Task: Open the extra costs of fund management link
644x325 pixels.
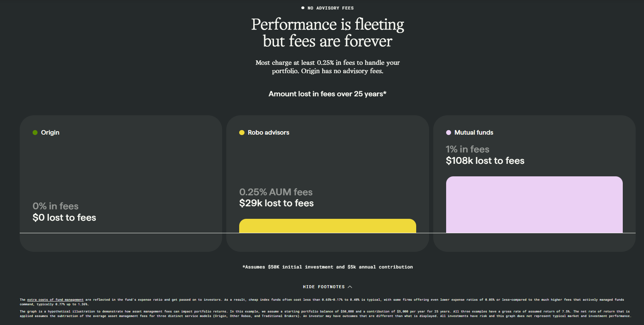Action: 55,300
